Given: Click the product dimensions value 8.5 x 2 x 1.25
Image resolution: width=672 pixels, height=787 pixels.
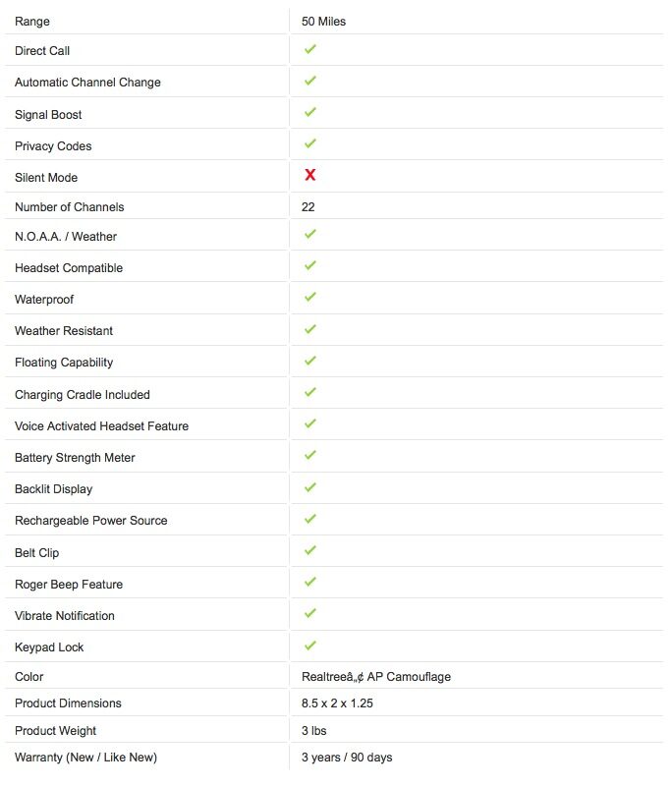Looking at the screenshot, I should (337, 703).
